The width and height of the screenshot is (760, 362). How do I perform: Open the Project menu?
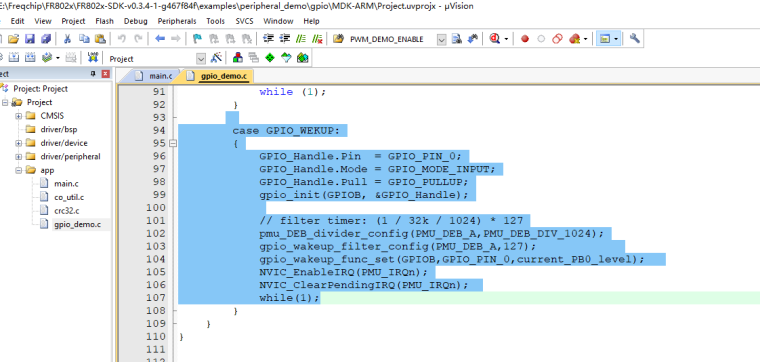coord(73,21)
